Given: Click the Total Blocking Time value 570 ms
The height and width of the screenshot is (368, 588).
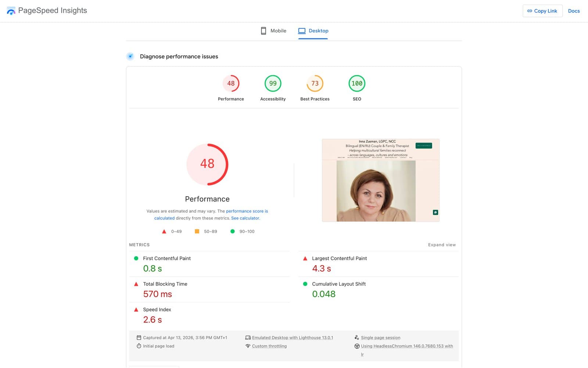Looking at the screenshot, I should pos(157,294).
